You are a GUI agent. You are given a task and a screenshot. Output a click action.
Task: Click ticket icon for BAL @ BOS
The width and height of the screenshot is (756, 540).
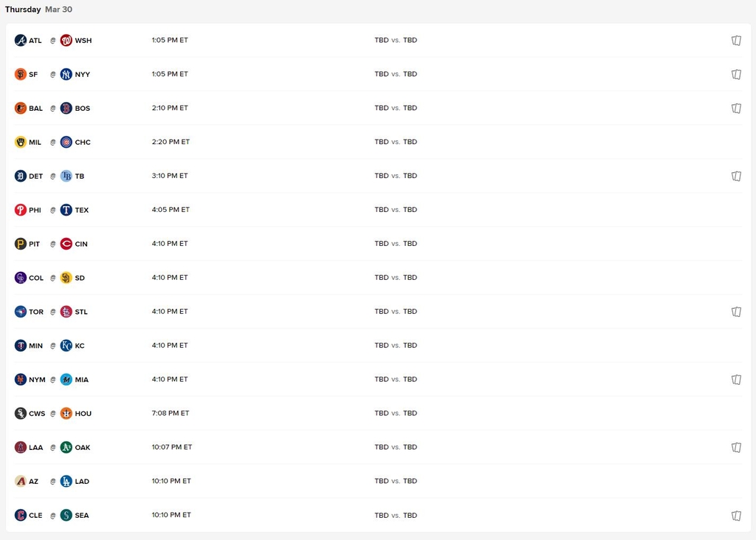point(736,109)
